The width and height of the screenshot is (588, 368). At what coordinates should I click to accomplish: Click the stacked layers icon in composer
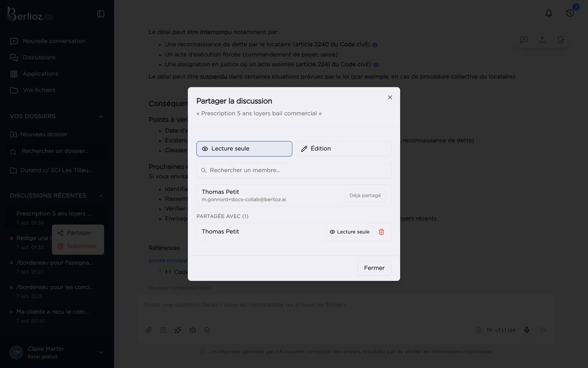tap(207, 330)
